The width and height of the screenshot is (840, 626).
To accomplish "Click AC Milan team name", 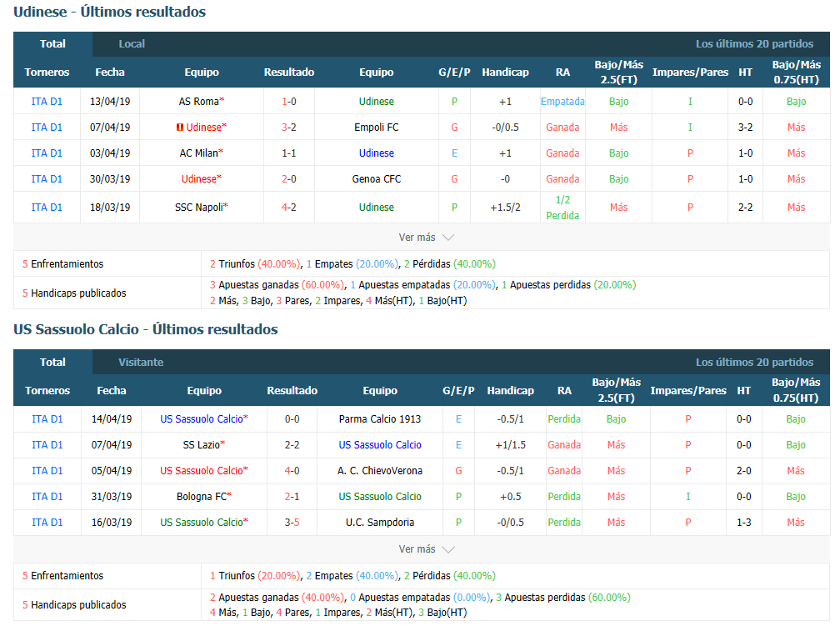I will pyautogui.click(x=198, y=153).
